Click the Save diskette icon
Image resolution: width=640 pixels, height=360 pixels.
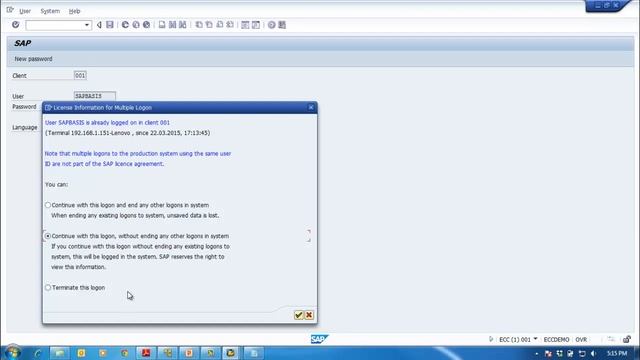110,25
